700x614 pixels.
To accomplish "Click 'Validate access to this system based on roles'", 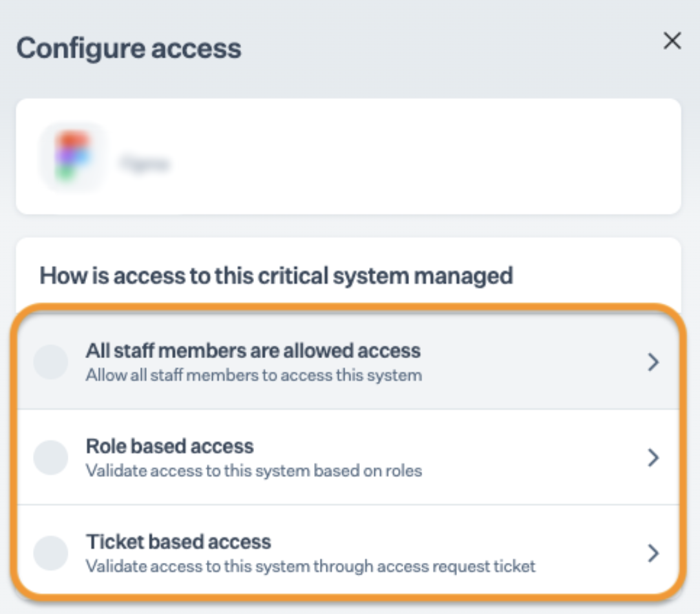I will (x=253, y=471).
